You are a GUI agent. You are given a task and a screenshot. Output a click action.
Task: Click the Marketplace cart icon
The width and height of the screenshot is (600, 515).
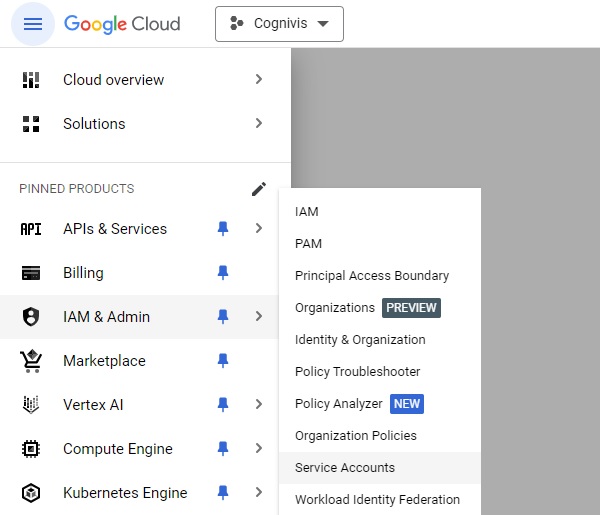(31, 361)
